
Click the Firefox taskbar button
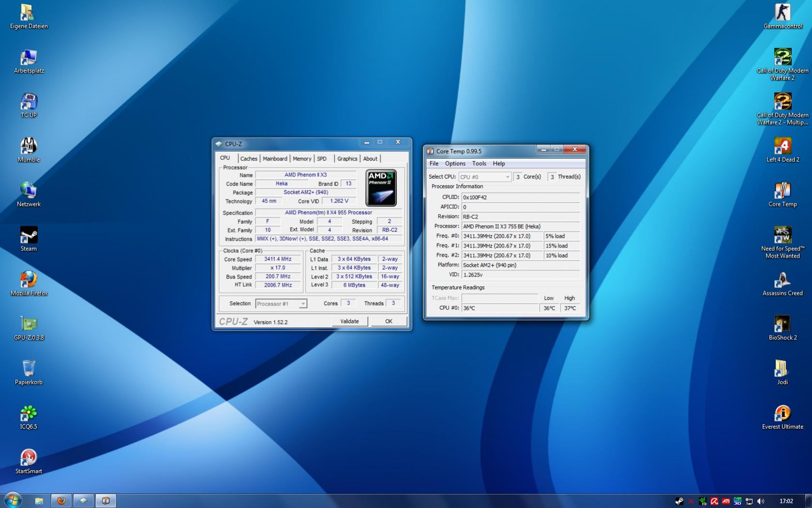[61, 500]
